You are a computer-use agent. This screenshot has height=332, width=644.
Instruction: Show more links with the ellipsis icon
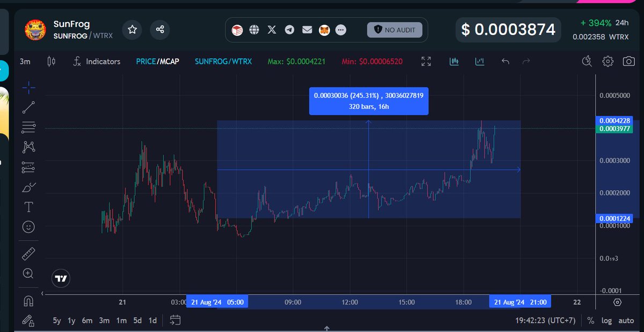[341, 30]
